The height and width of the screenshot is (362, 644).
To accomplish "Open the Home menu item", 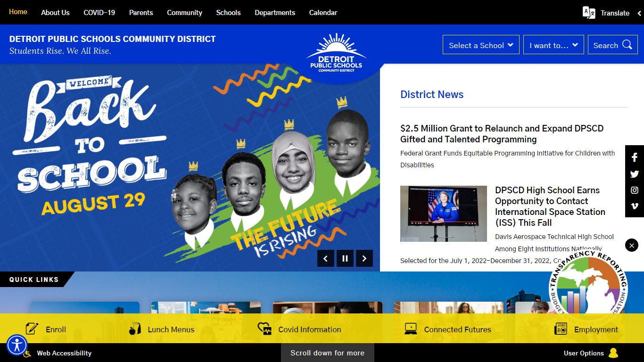I will click(x=18, y=12).
